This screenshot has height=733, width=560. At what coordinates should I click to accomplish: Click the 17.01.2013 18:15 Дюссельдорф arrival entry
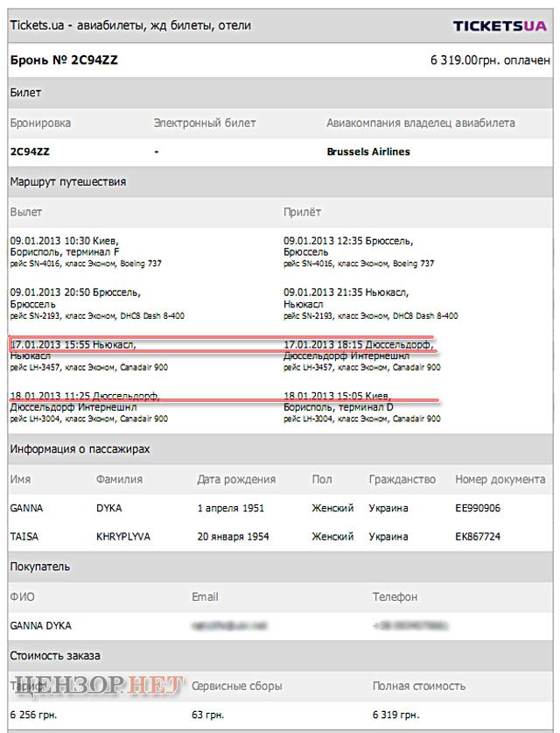coord(359,345)
